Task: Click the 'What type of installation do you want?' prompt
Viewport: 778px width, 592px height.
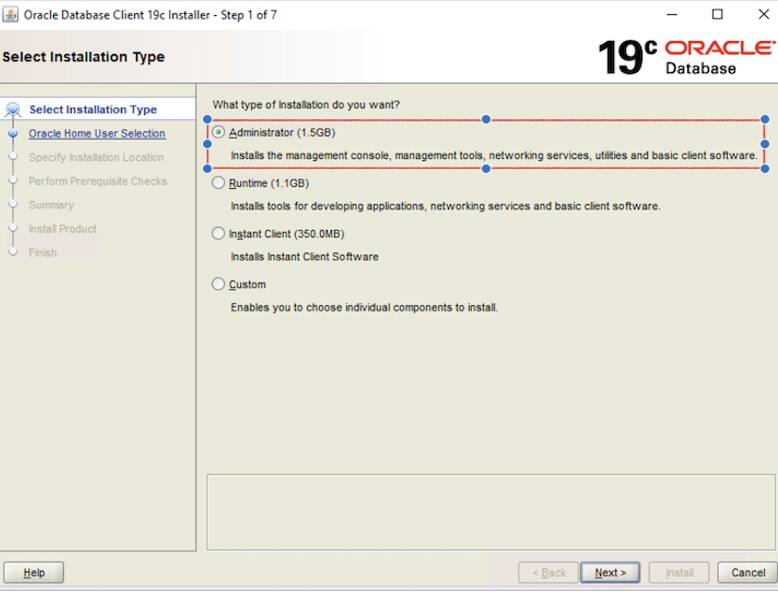Action: click(306, 105)
